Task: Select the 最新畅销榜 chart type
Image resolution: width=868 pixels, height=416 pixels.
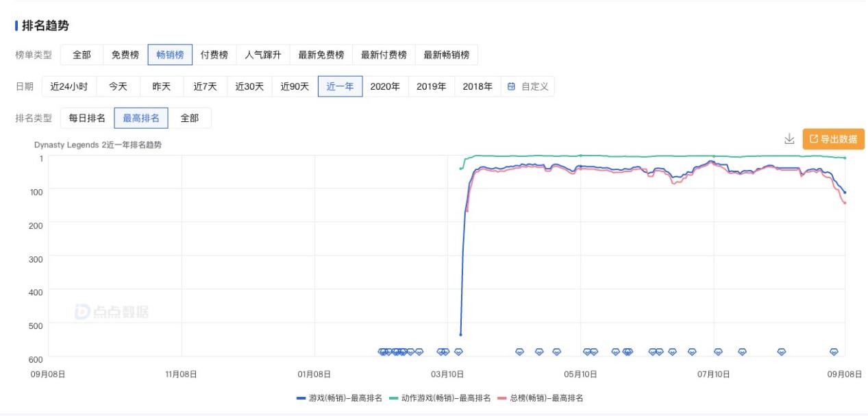Action: point(447,55)
